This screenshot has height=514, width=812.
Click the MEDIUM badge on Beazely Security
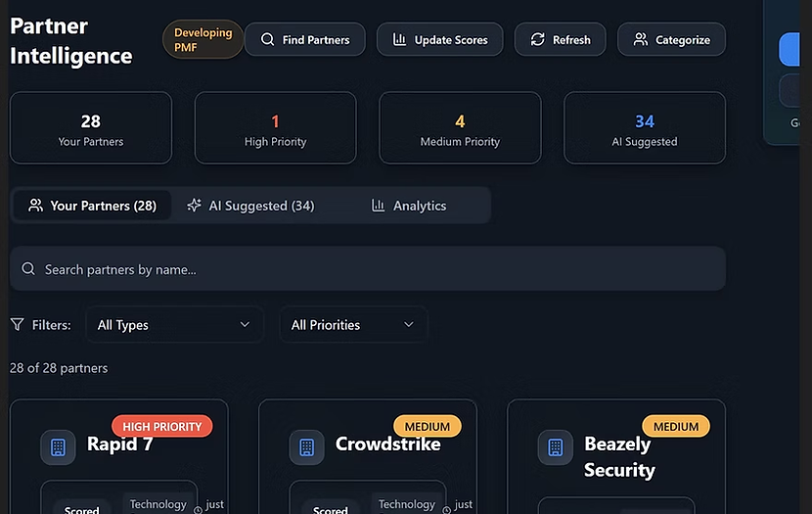(x=676, y=426)
